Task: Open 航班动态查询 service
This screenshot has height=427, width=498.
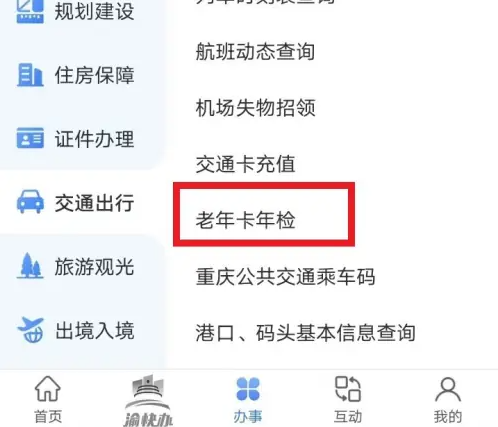Action: coord(255,52)
